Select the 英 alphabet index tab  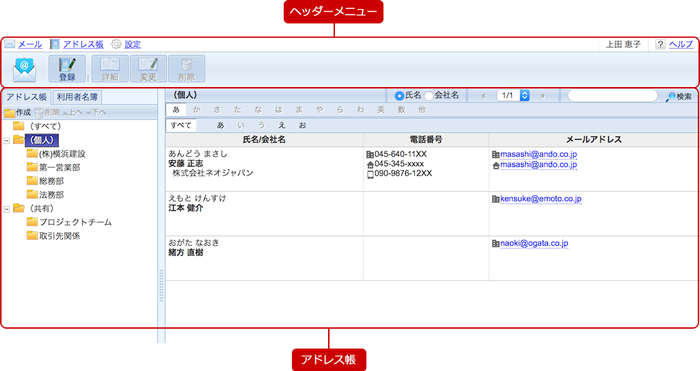[381, 110]
